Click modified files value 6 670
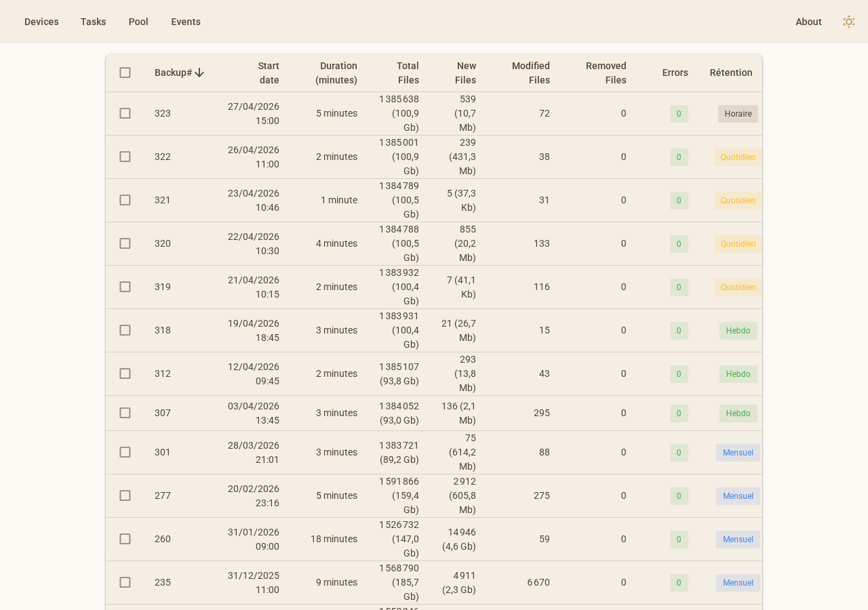The width and height of the screenshot is (868, 610). click(538, 582)
